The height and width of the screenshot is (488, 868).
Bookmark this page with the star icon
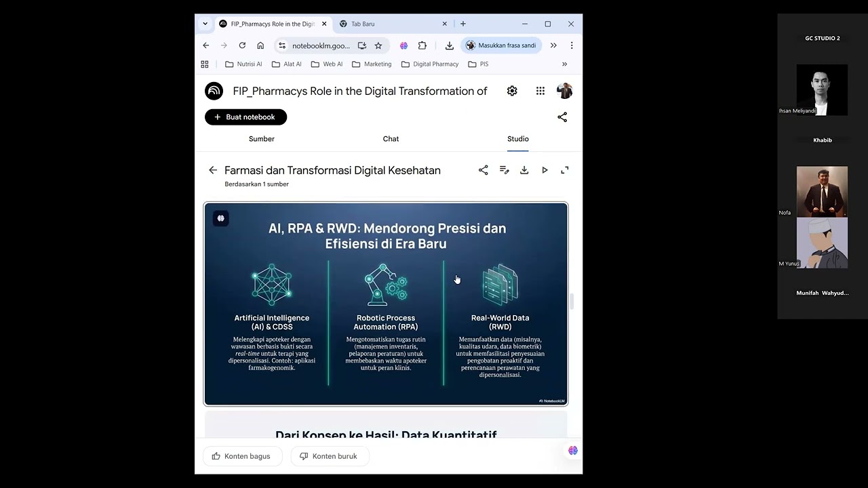coord(378,45)
